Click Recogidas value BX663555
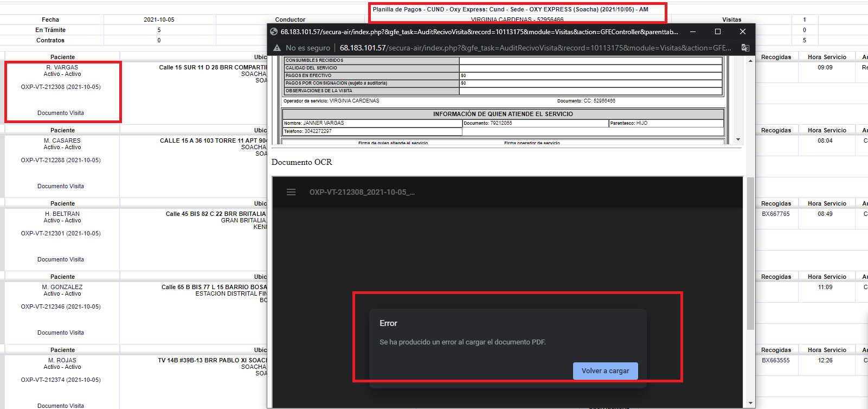 point(776,360)
